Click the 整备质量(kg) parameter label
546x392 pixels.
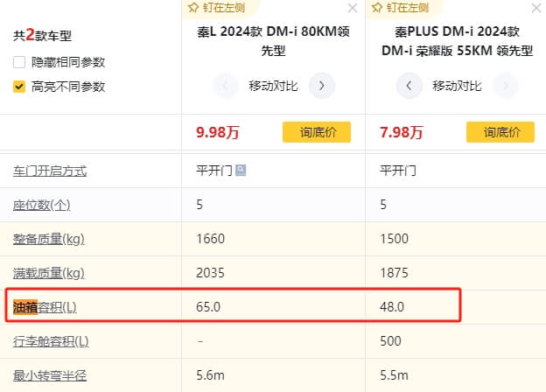click(x=48, y=239)
